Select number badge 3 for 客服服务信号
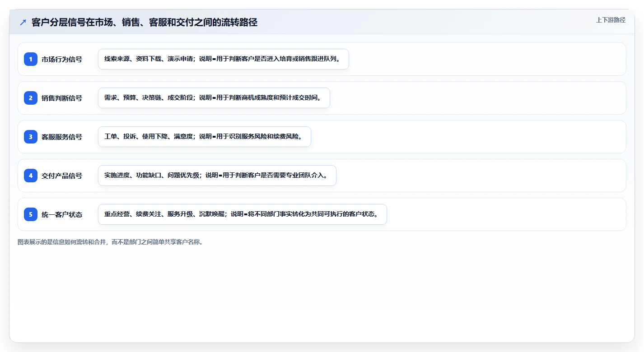 (x=31, y=137)
